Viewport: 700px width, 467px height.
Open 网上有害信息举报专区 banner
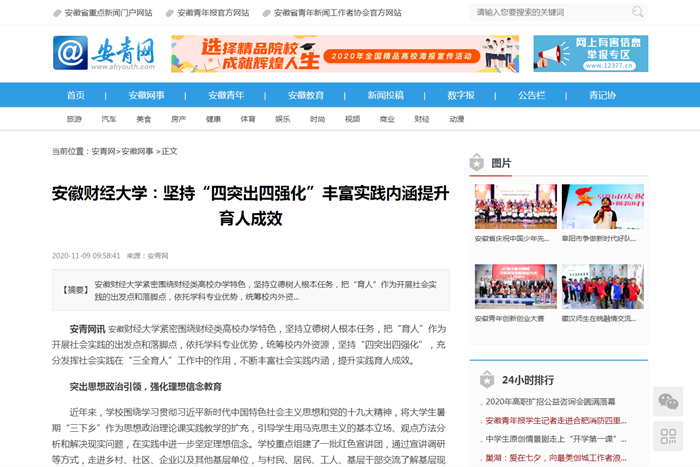(590, 54)
